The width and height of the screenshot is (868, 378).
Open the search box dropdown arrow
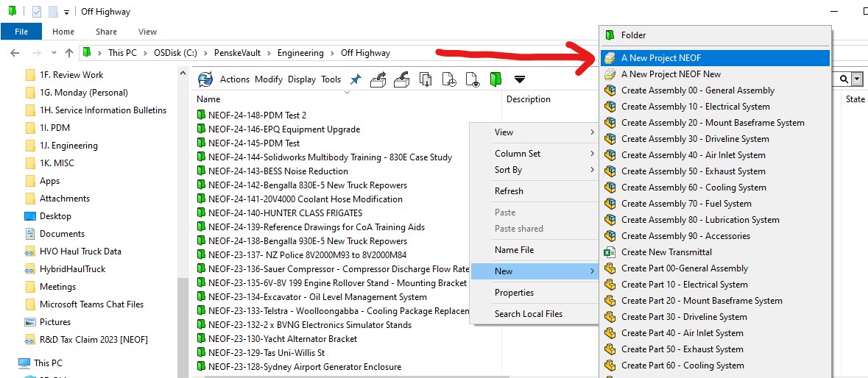(858, 79)
